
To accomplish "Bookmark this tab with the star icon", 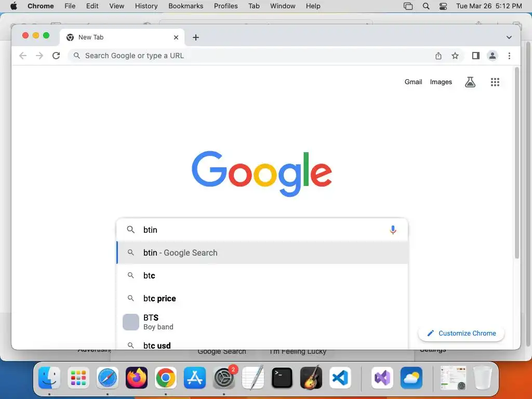I will coord(455,56).
